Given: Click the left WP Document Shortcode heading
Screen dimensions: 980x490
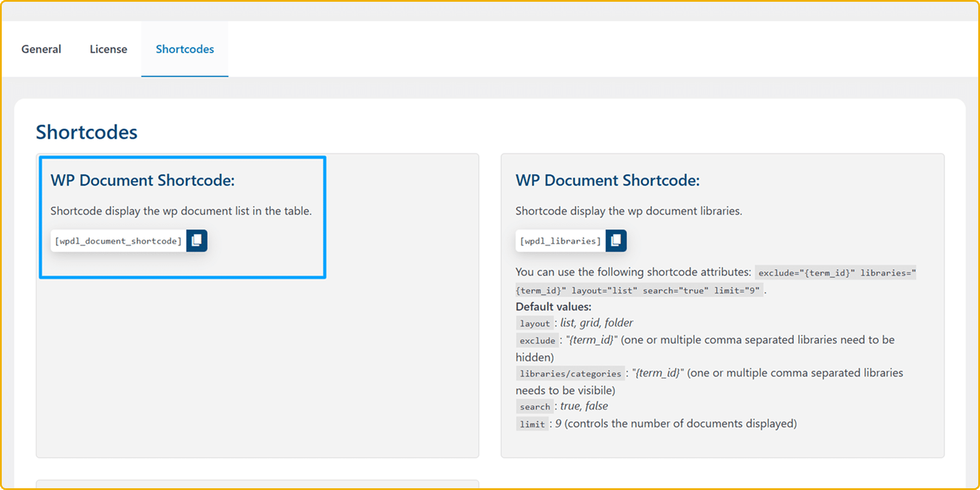Looking at the screenshot, I should (x=143, y=180).
